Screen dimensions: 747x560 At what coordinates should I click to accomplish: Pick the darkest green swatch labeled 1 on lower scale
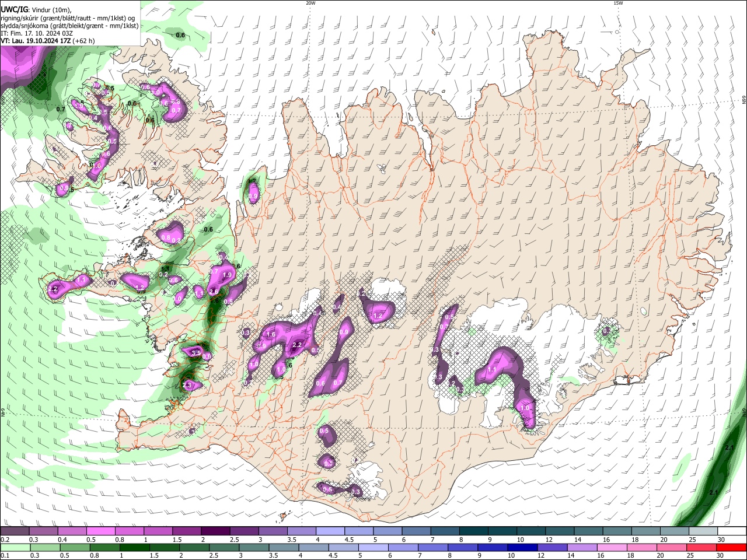pos(134,547)
